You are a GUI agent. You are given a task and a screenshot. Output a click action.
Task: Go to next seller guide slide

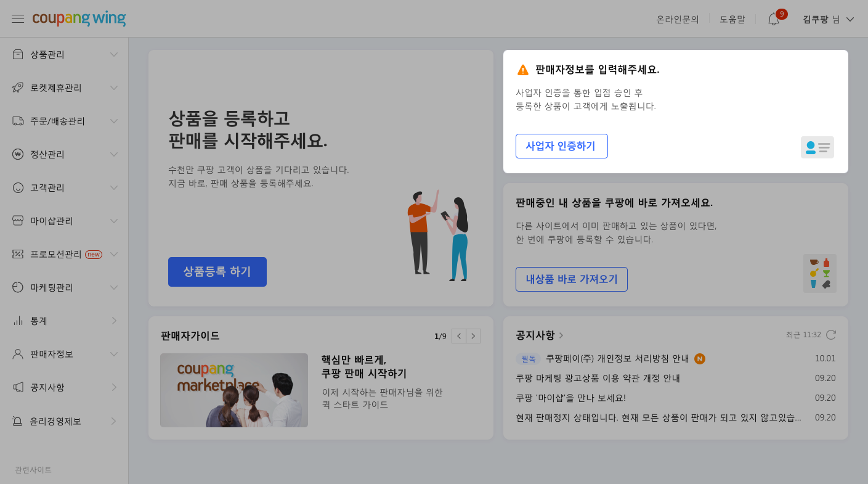point(473,336)
